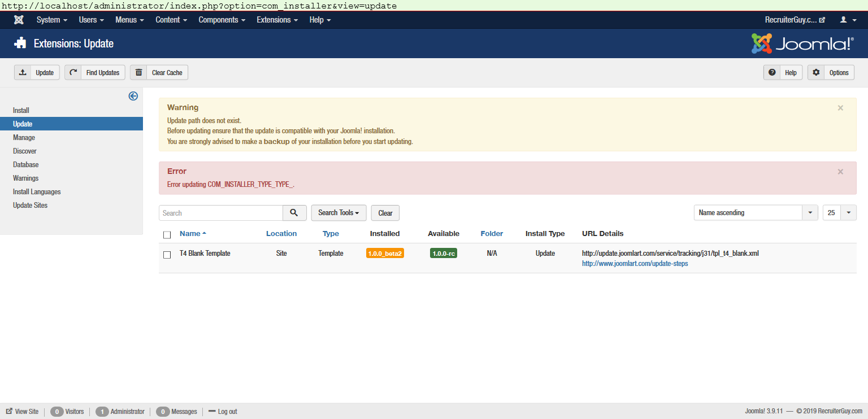868x419 pixels.
Task: Click the 1.0.0-rc available version badge
Action: pyautogui.click(x=444, y=254)
